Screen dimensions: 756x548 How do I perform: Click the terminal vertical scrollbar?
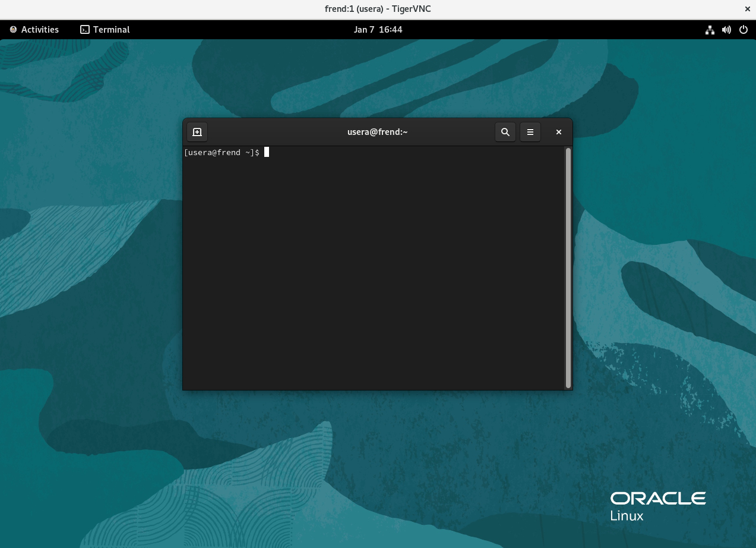tap(568, 267)
